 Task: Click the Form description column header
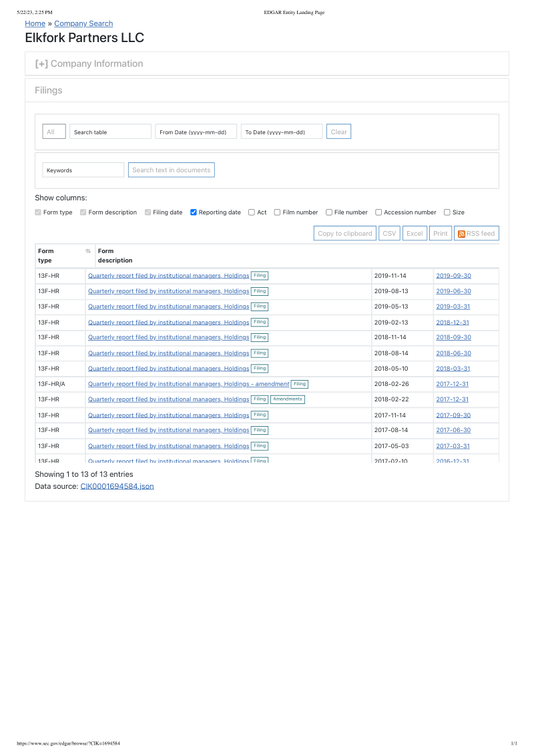tap(115, 256)
